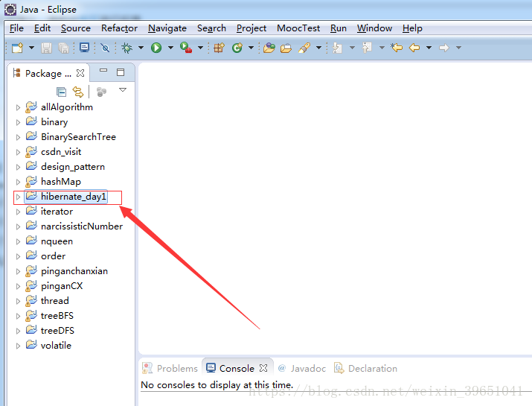This screenshot has height=406, width=532.
Task: Expand the csdn_visit project
Action: pyautogui.click(x=18, y=152)
